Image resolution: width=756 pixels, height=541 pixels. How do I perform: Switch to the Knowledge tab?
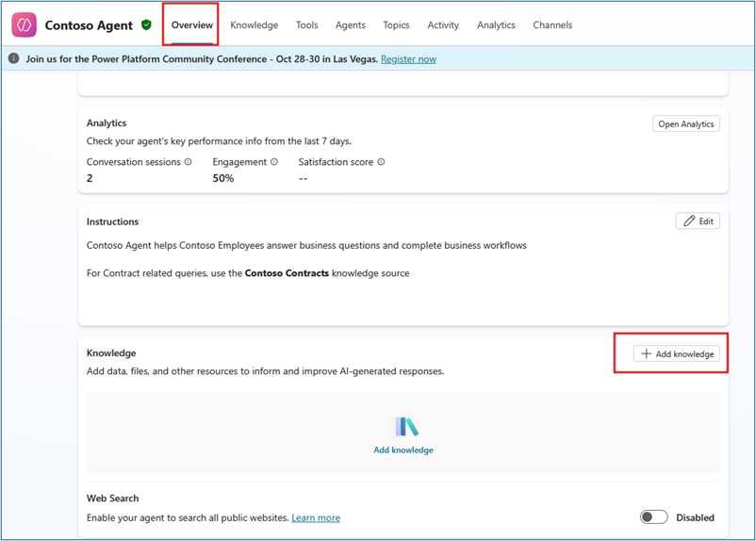point(255,25)
